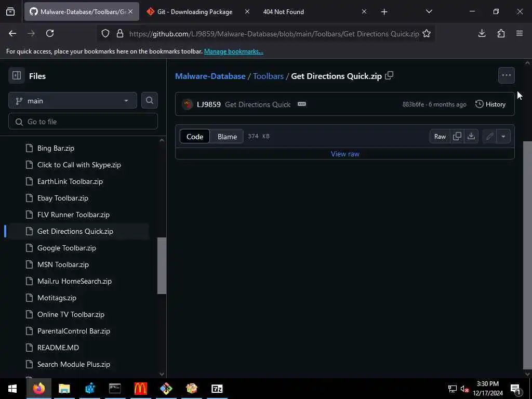The image size is (532, 399).
Task: Open Firefox application hamburger menu
Action: tap(520, 33)
